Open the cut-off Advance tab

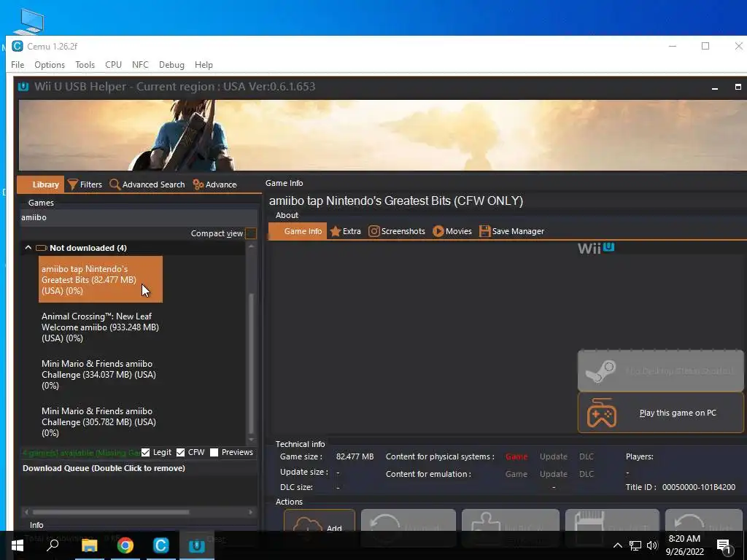(x=215, y=184)
